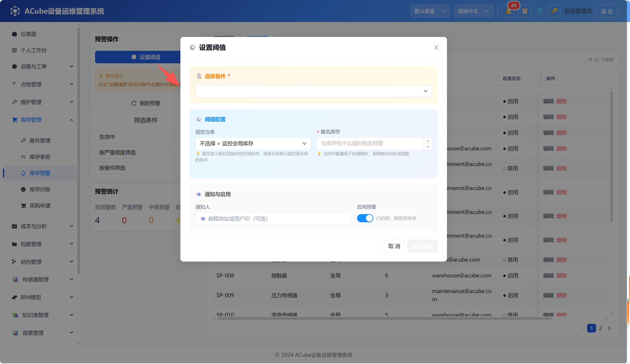
Task: Click the 通知人 email input field
Action: click(273, 219)
